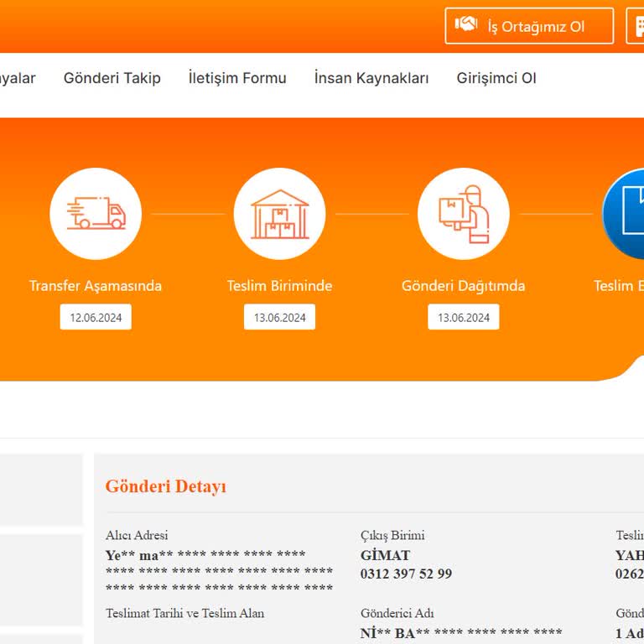The width and height of the screenshot is (644, 644).
Task: Click the 12.06.2024 date badge
Action: tap(96, 317)
